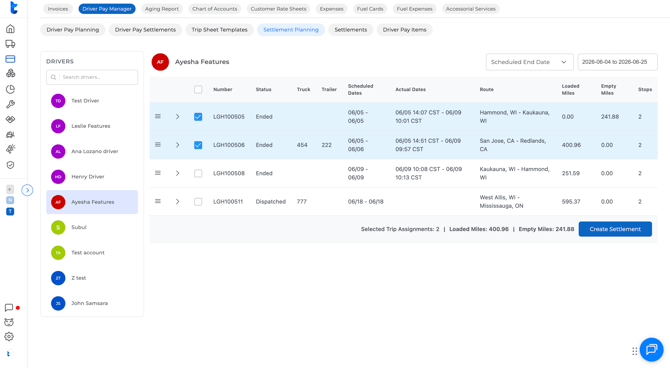Image resolution: width=670 pixels, height=368 pixels.
Task: Open the shield check icon in sidebar
Action: 10,165
